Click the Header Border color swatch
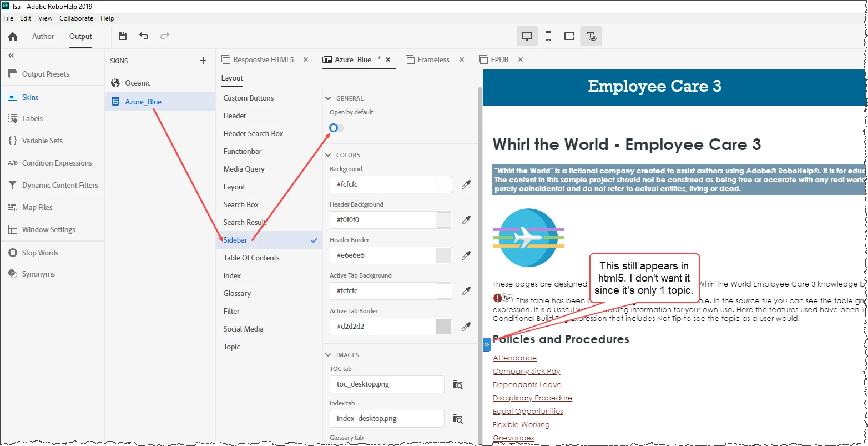 [x=443, y=255]
